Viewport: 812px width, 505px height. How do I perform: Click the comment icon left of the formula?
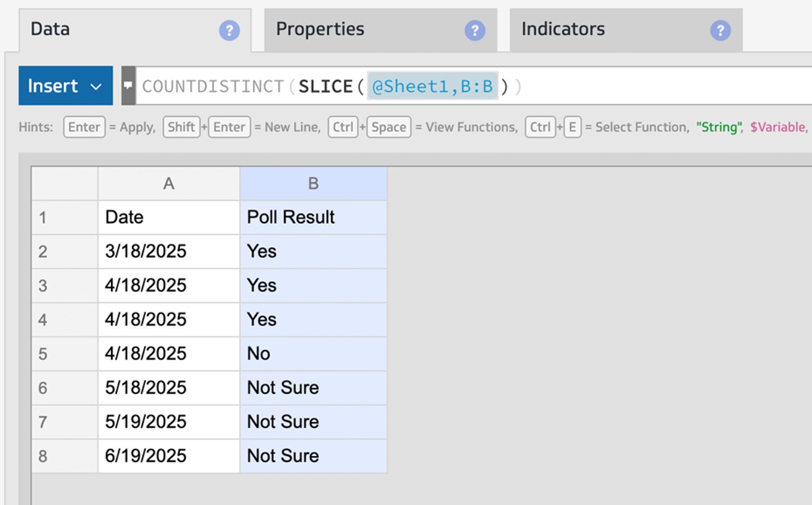click(128, 86)
